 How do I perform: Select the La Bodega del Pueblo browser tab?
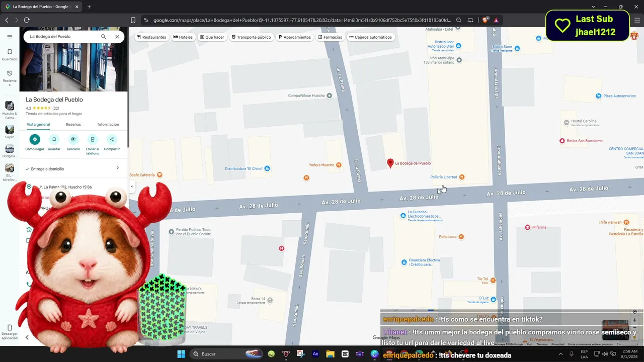tap(41, 7)
